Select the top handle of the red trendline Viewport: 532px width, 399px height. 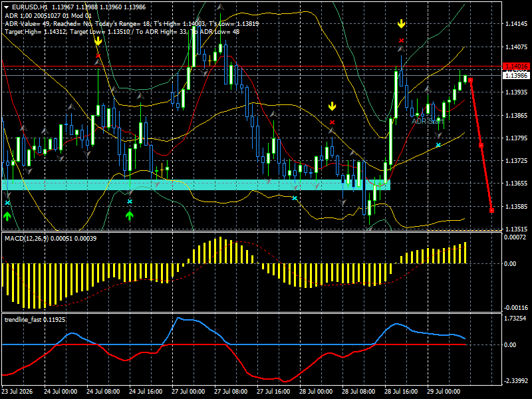470,80
